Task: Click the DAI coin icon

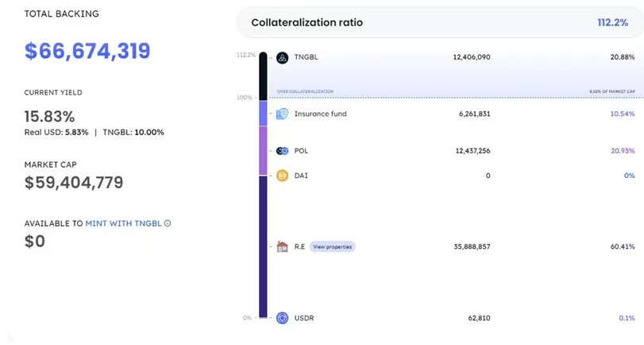Action: (282, 176)
